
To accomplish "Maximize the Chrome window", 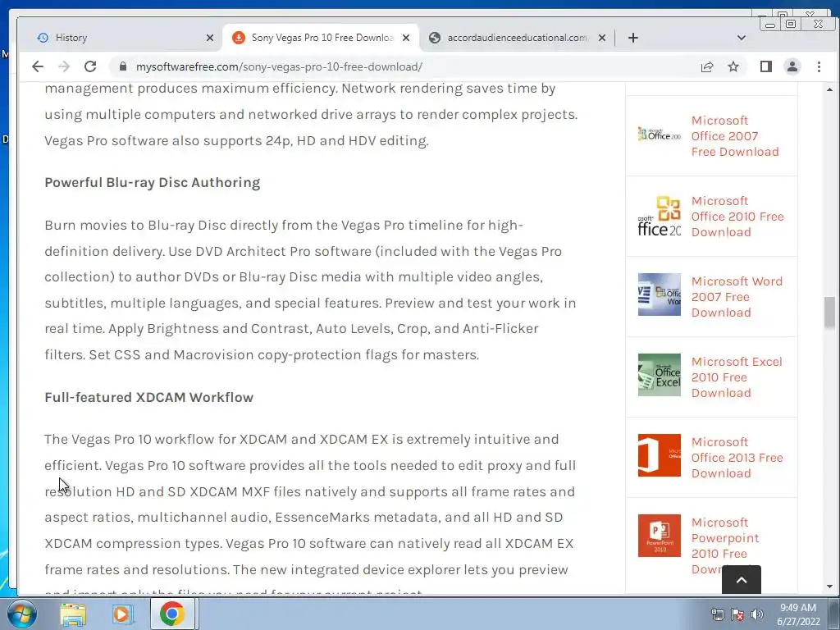I will (x=791, y=24).
